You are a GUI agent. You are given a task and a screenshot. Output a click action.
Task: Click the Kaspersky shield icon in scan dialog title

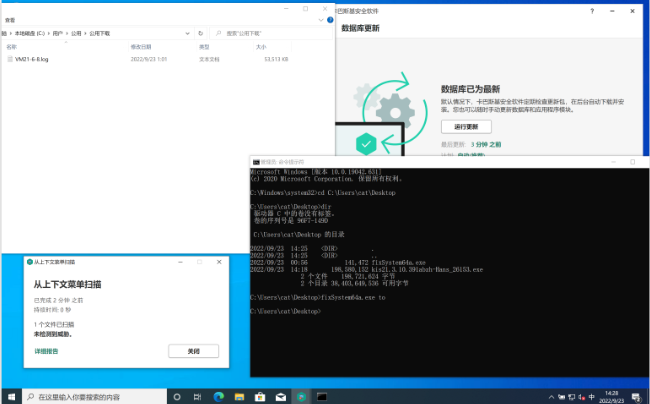pyautogui.click(x=29, y=262)
